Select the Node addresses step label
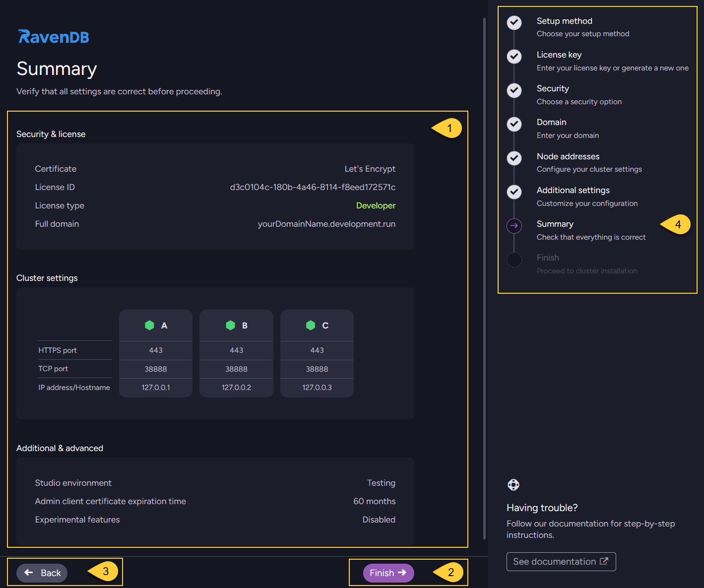The width and height of the screenshot is (704, 588). coord(568,156)
